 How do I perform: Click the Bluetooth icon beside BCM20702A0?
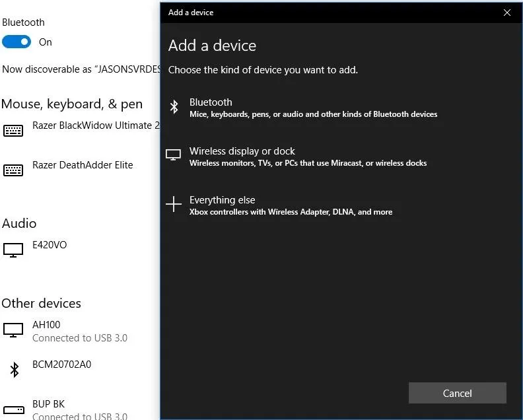(x=14, y=370)
